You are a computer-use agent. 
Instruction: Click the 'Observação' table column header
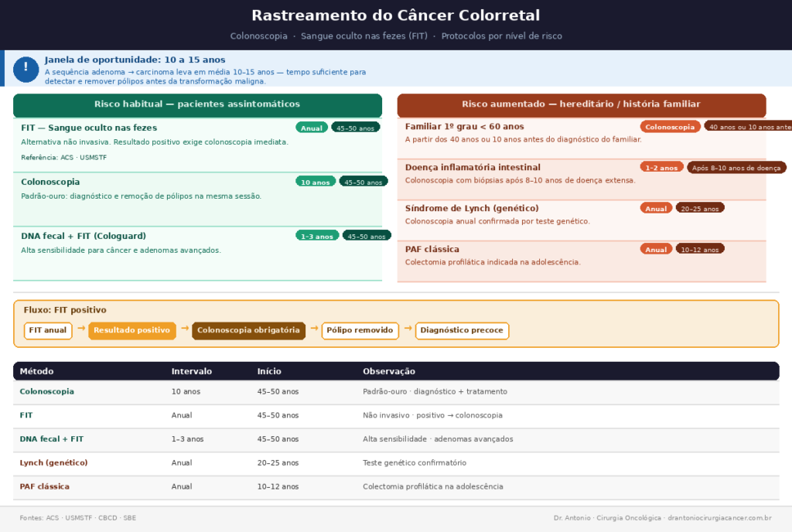[389, 371]
